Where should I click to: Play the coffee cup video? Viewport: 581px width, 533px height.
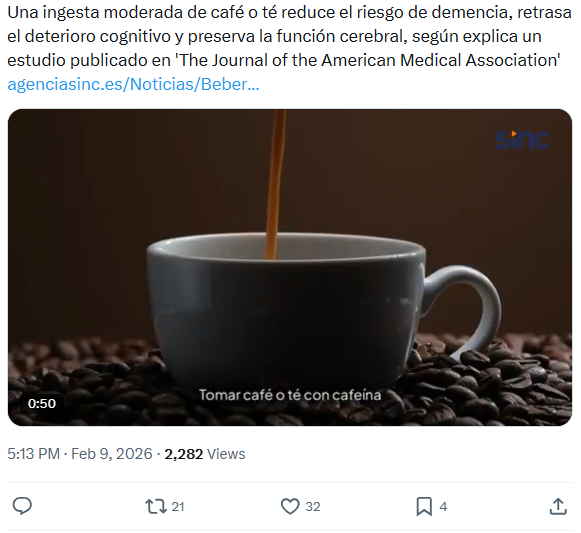290,267
